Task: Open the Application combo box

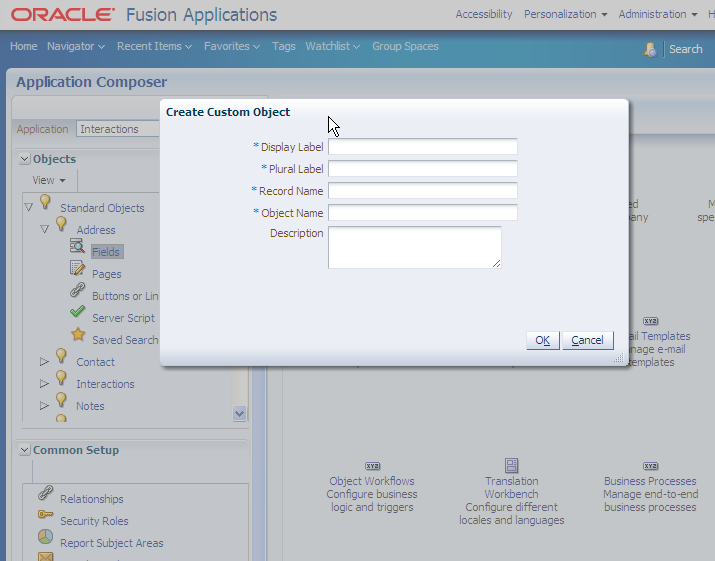Action: [118, 129]
